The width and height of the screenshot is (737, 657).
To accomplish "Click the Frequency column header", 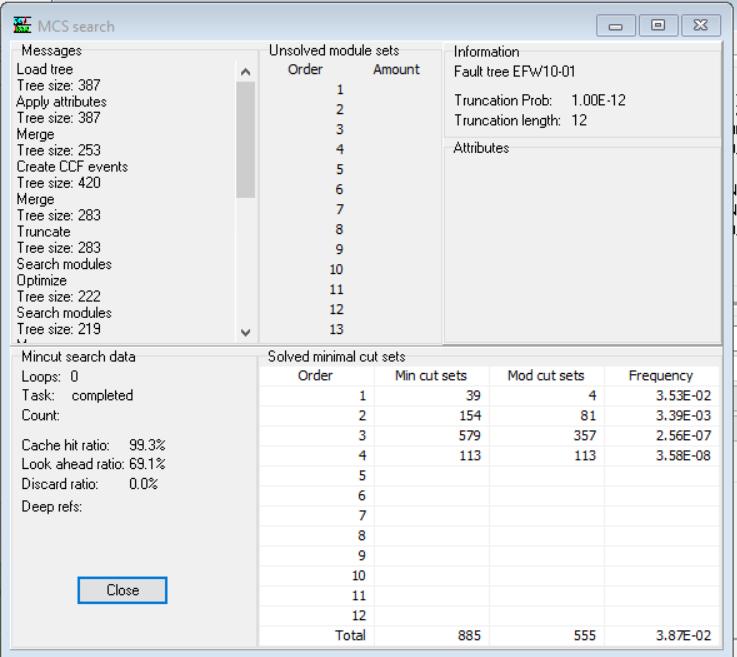I will coord(660,375).
